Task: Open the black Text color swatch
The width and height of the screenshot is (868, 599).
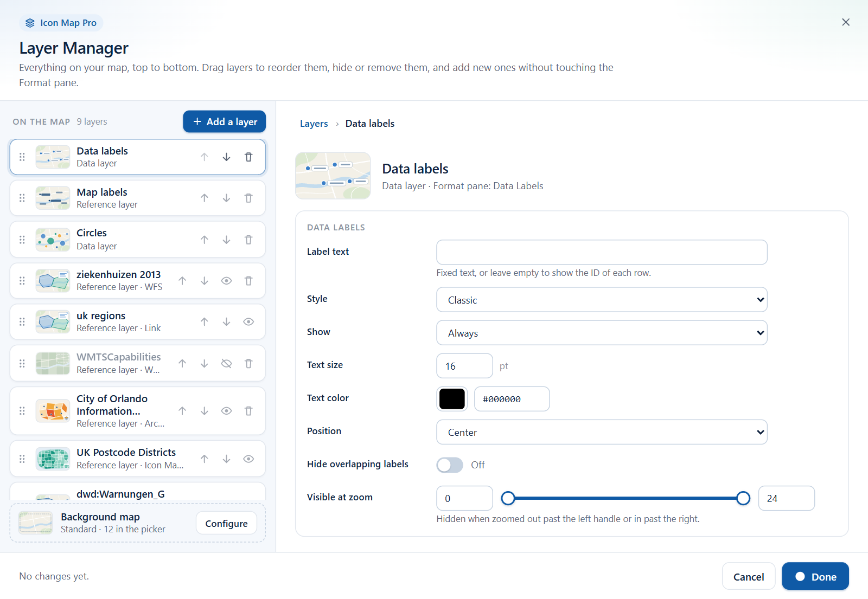Action: click(452, 399)
